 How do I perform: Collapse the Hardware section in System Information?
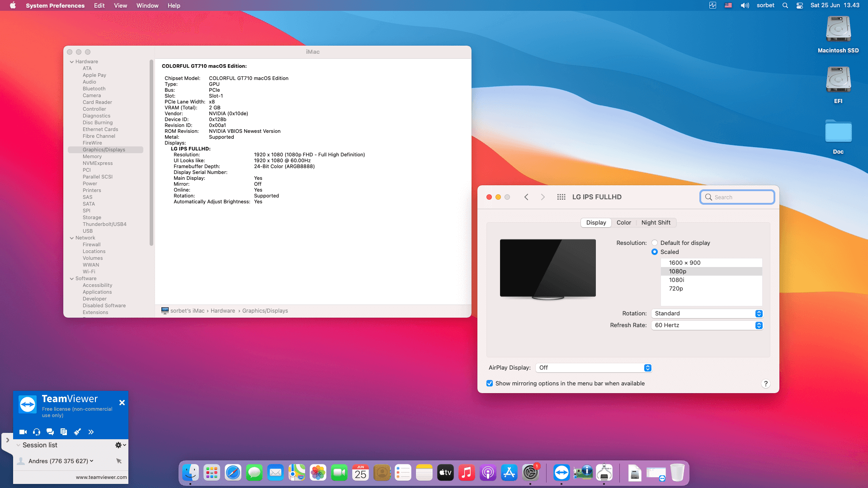click(x=72, y=62)
